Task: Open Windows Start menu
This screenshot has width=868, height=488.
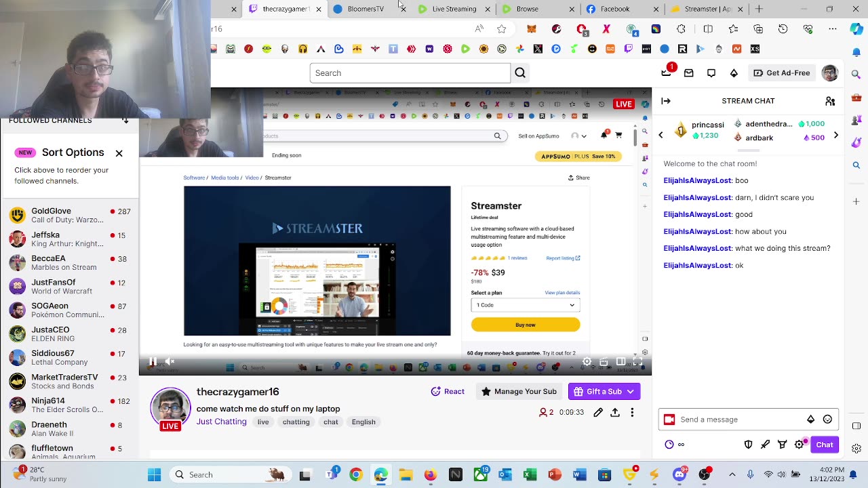Action: point(155,475)
